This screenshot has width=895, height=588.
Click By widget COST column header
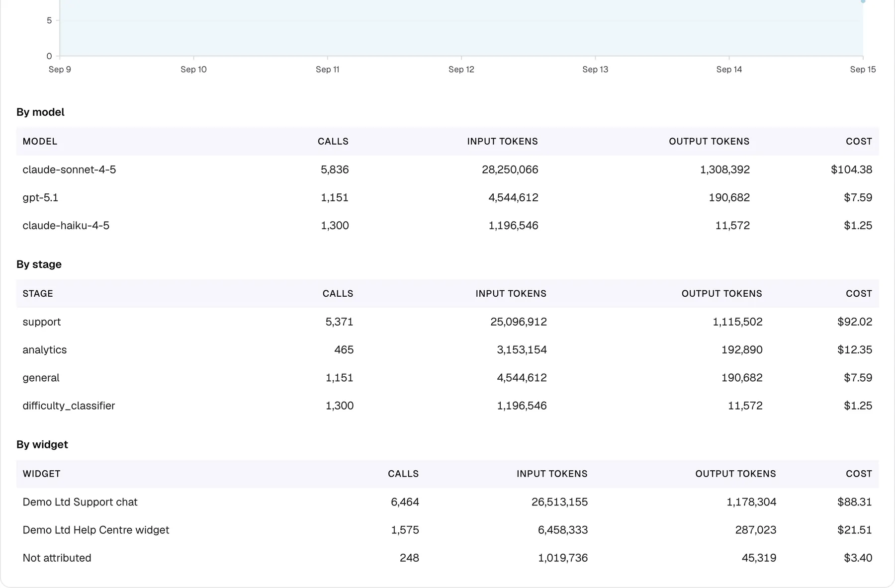point(859,474)
